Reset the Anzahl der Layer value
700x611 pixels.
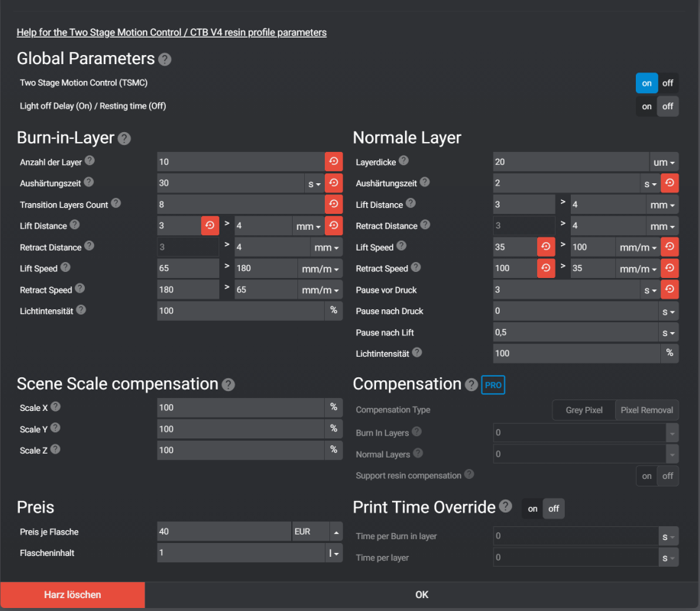coord(334,162)
